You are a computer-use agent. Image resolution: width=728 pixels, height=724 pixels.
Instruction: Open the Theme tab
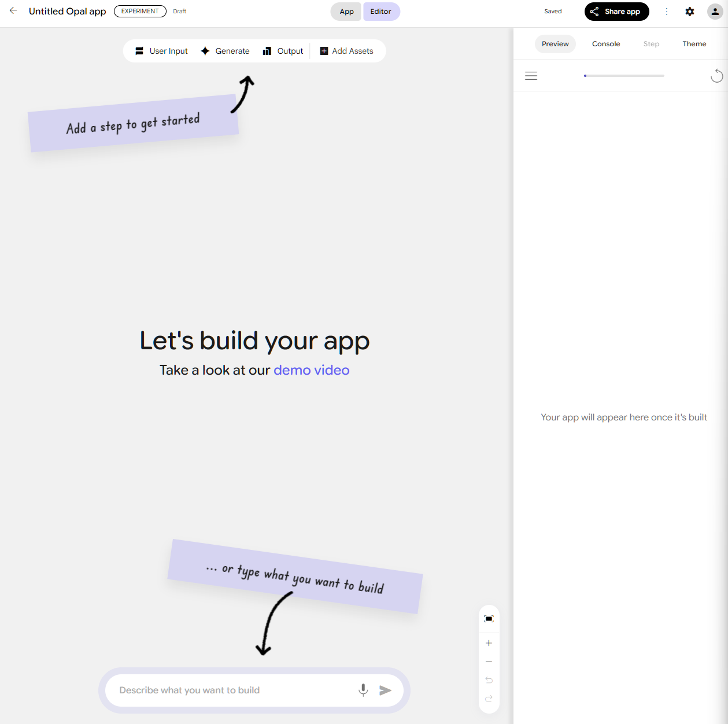[694, 44]
